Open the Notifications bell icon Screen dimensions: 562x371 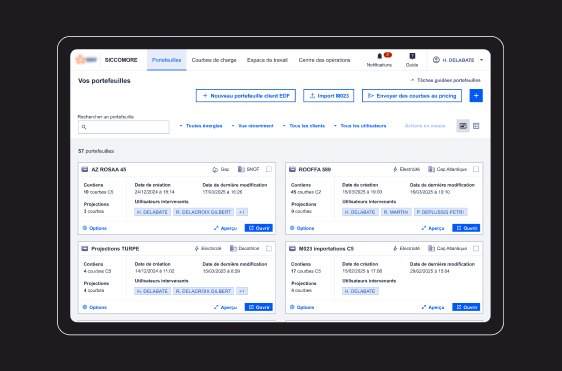coord(380,56)
